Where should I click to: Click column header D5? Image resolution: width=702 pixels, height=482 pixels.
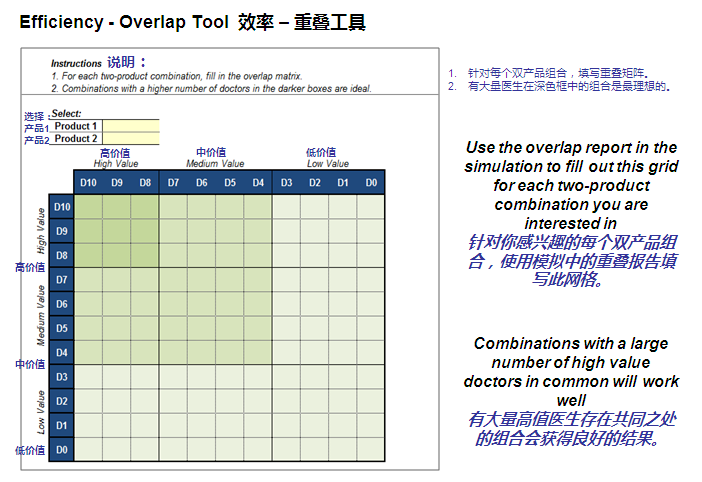pos(230,183)
